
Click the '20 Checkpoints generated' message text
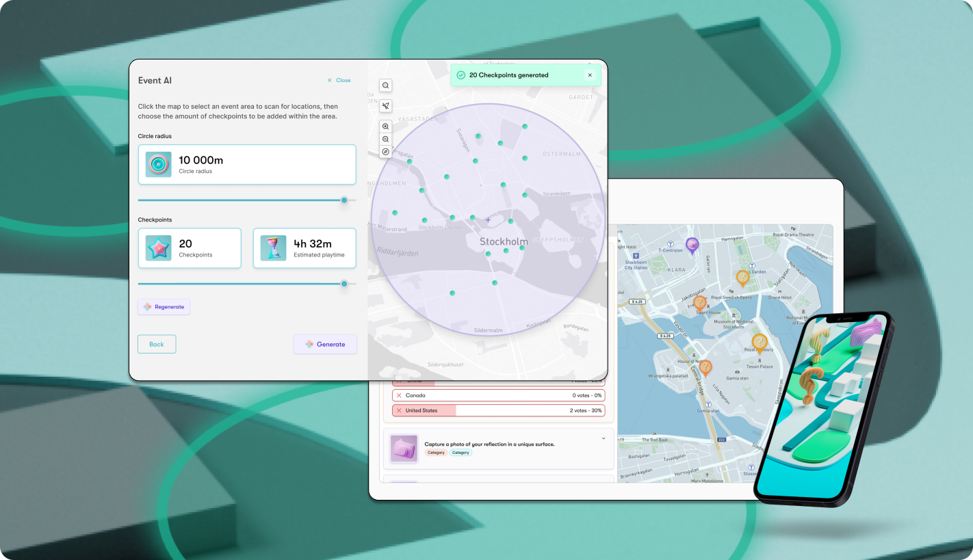[508, 75]
